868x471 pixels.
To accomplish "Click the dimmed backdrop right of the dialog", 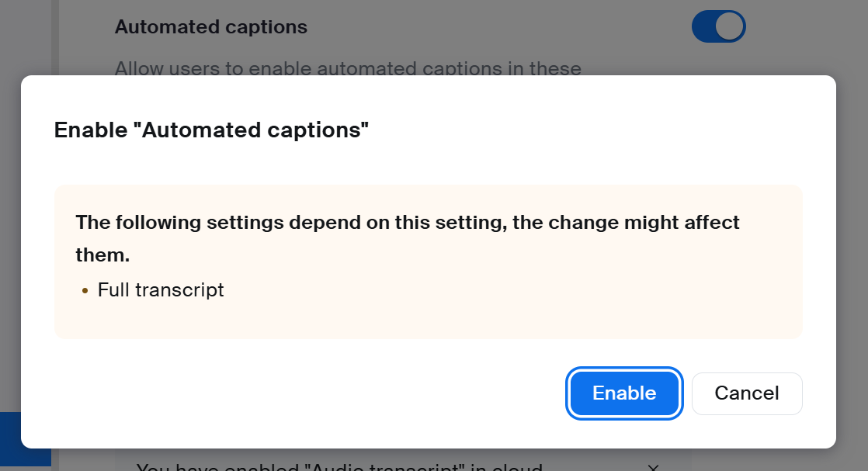I will tap(852, 256).
